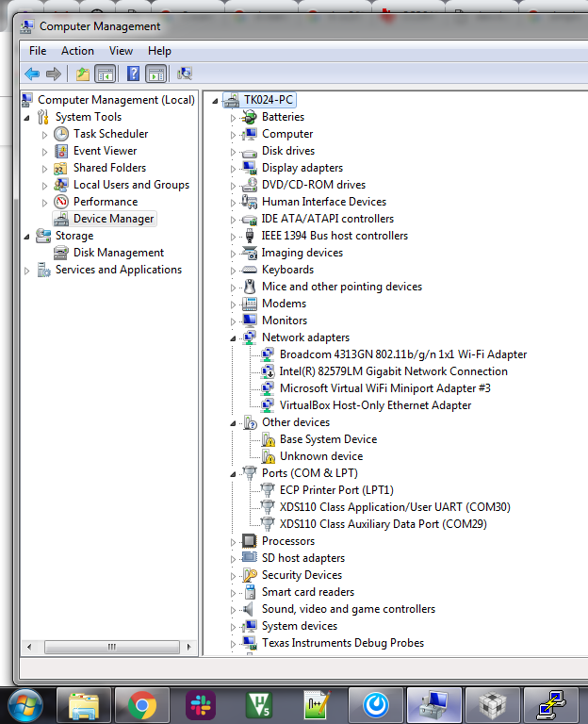Image resolution: width=588 pixels, height=724 pixels.
Task: Click the Sound, video and game controllers speaker icon
Action: (249, 609)
